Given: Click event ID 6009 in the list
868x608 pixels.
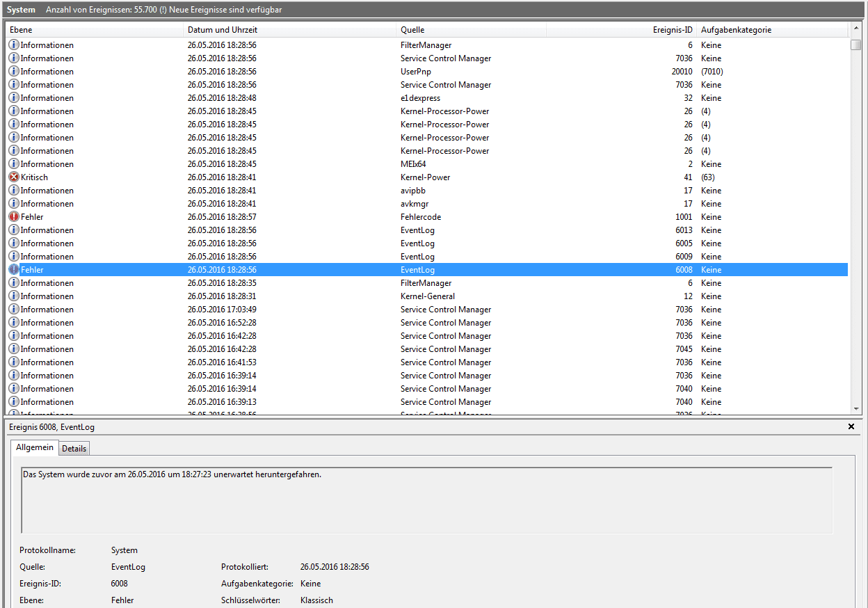Looking at the screenshot, I should coord(684,257).
